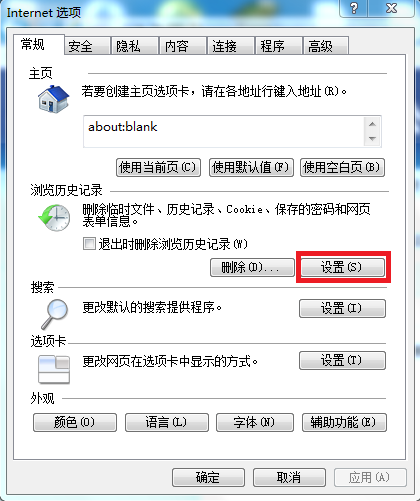420x501 pixels.
Task: Click the blue house home page icon
Action: pos(53,99)
